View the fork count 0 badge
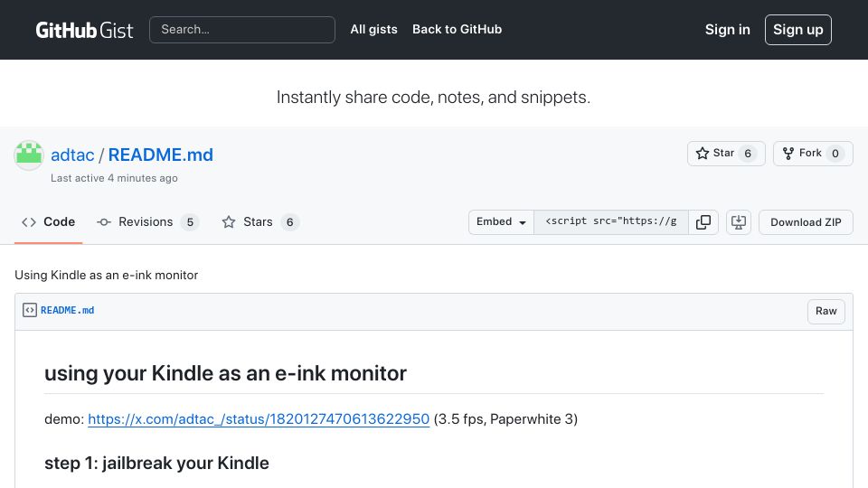Screen dimensions: 868x488 (x=835, y=154)
